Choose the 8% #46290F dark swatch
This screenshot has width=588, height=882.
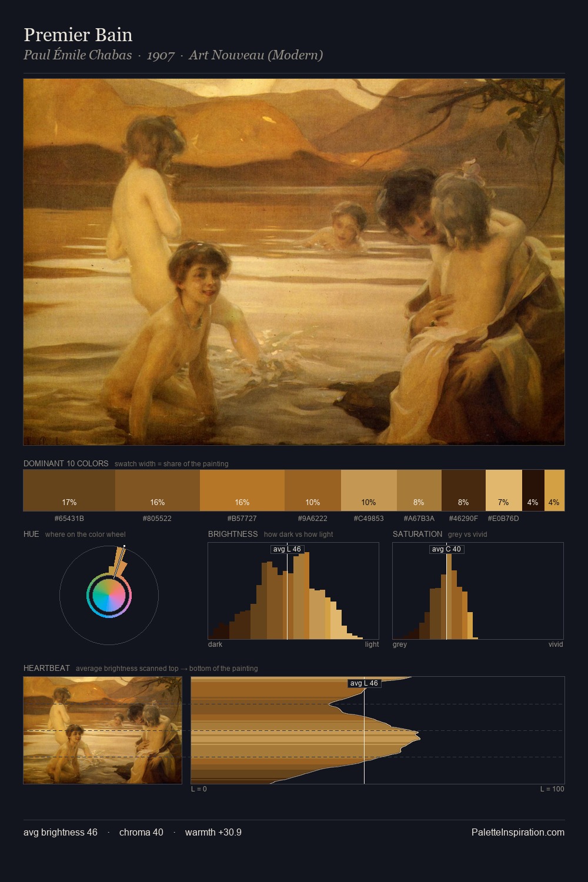click(463, 490)
